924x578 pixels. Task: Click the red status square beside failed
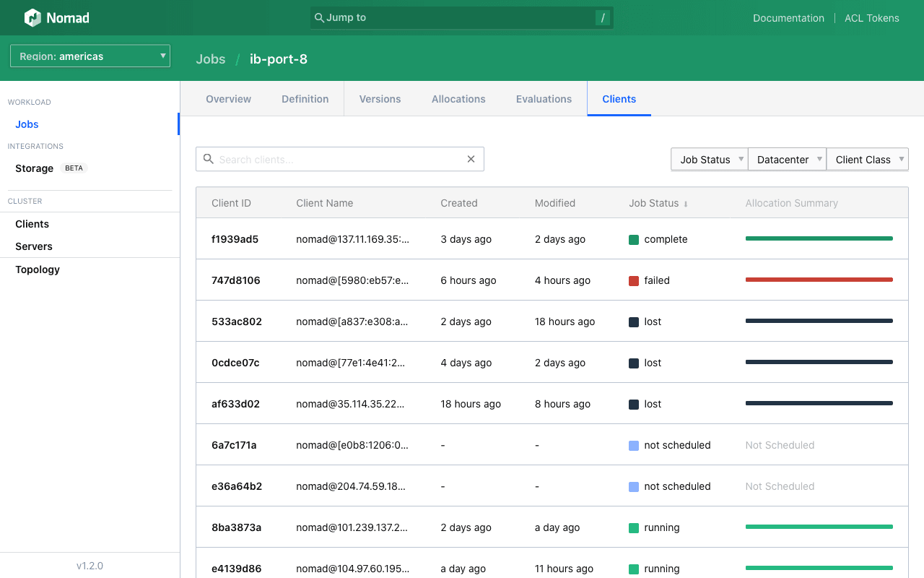point(633,280)
